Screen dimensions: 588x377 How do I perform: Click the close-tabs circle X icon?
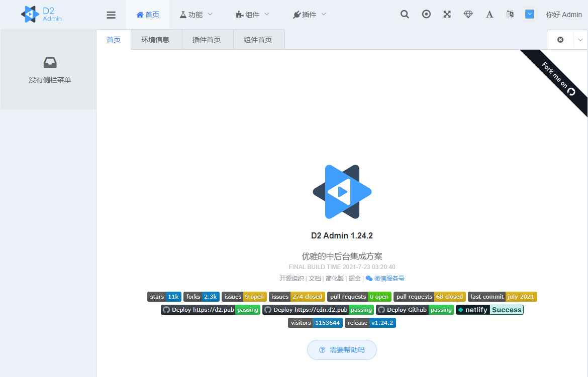point(560,40)
